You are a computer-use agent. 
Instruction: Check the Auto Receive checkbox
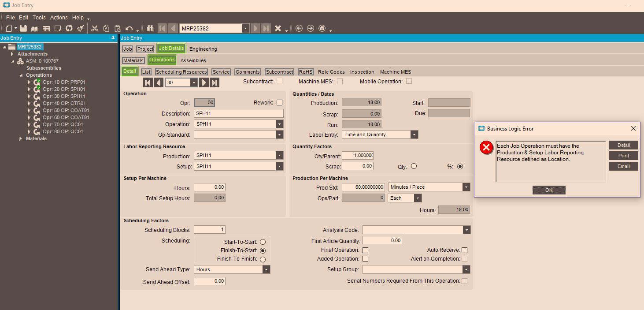pos(464,250)
